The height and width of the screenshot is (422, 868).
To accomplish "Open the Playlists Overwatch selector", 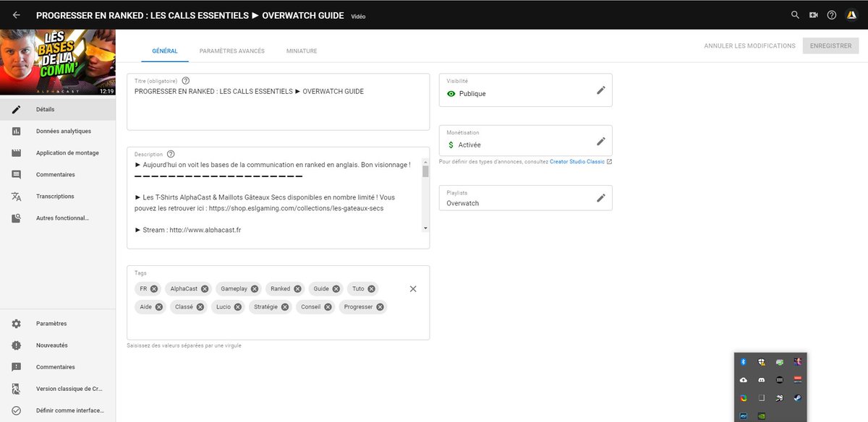I will point(526,198).
